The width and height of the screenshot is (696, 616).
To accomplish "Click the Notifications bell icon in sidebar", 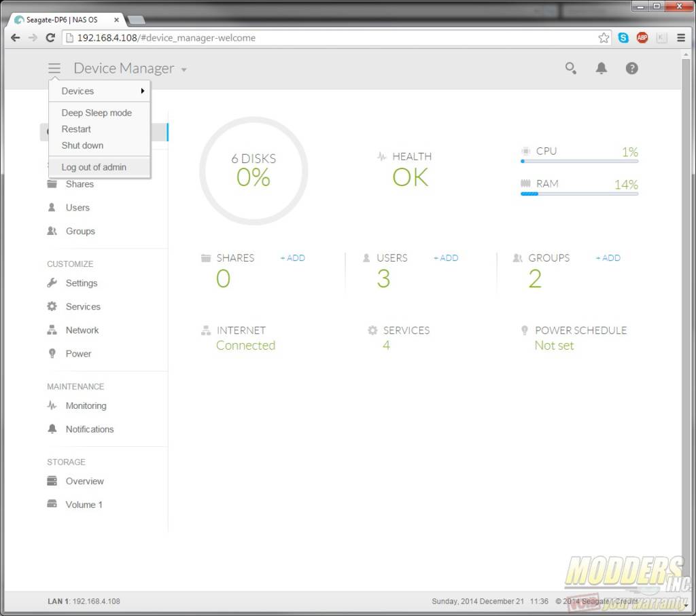I will coord(52,429).
